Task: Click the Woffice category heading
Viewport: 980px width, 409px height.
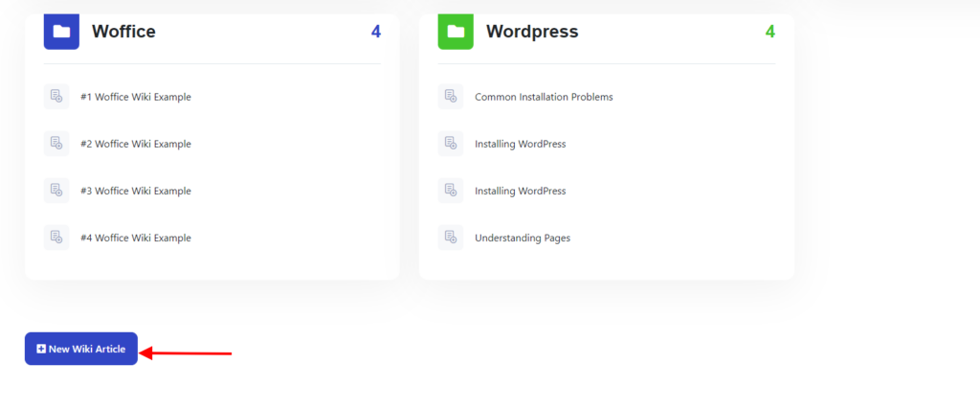Action: (123, 32)
